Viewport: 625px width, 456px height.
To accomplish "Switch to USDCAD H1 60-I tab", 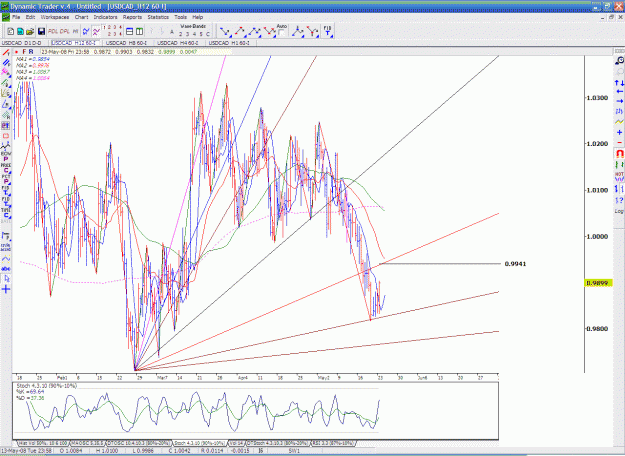I will pos(229,43).
